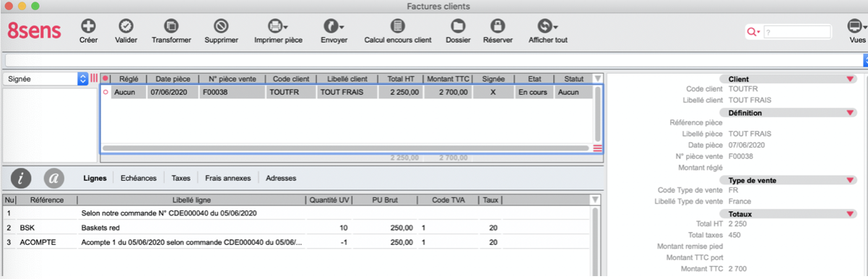Screen dimensions: 868x279
Task: Click the Référence column header in lines
Action: click(47, 200)
